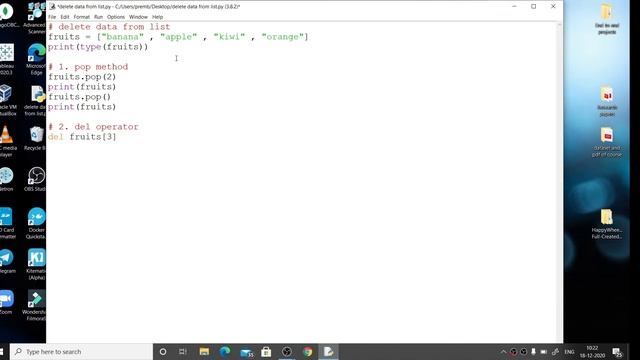640x360 pixels.
Task: Open Task View on the taskbar
Action: tap(182, 351)
